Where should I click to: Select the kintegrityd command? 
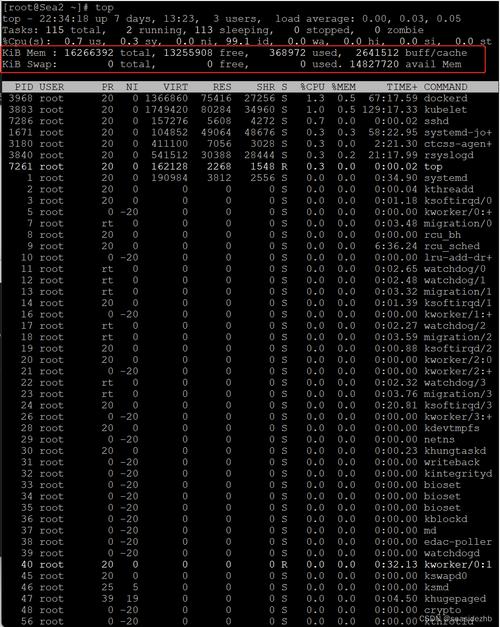[458, 473]
